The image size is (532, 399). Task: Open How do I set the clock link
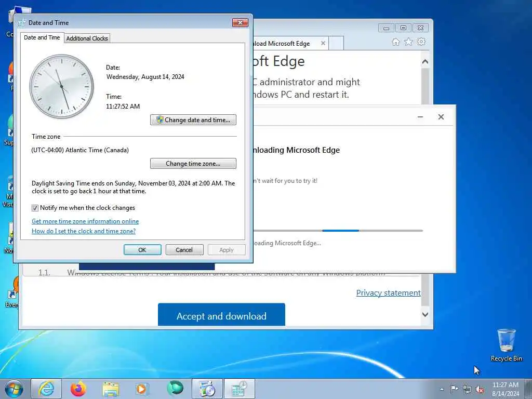point(84,231)
